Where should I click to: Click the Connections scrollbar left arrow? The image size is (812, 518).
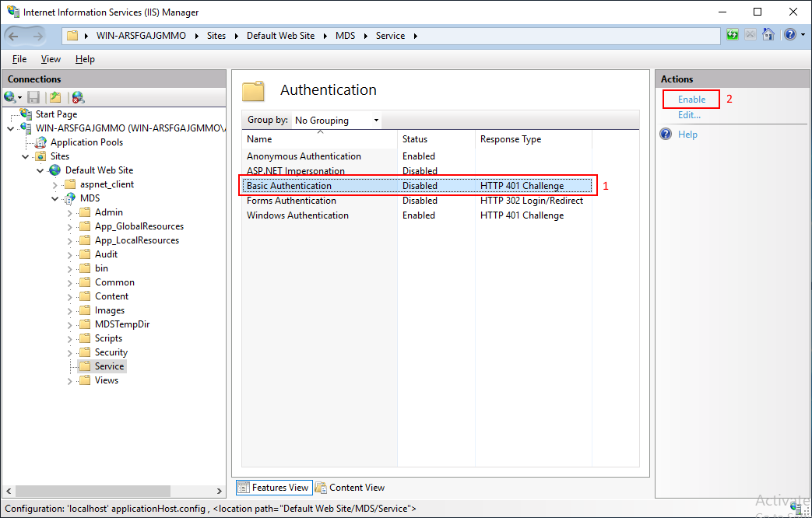(9, 491)
